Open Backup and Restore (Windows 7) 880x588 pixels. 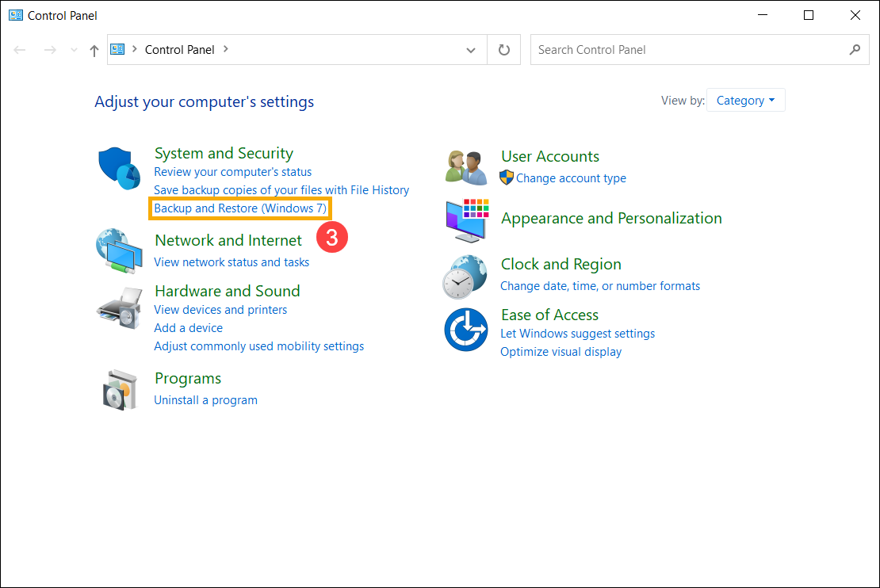239,208
